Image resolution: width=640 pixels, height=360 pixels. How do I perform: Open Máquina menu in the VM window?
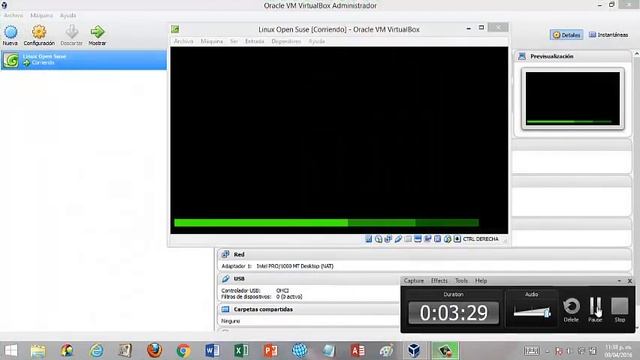pos(211,41)
